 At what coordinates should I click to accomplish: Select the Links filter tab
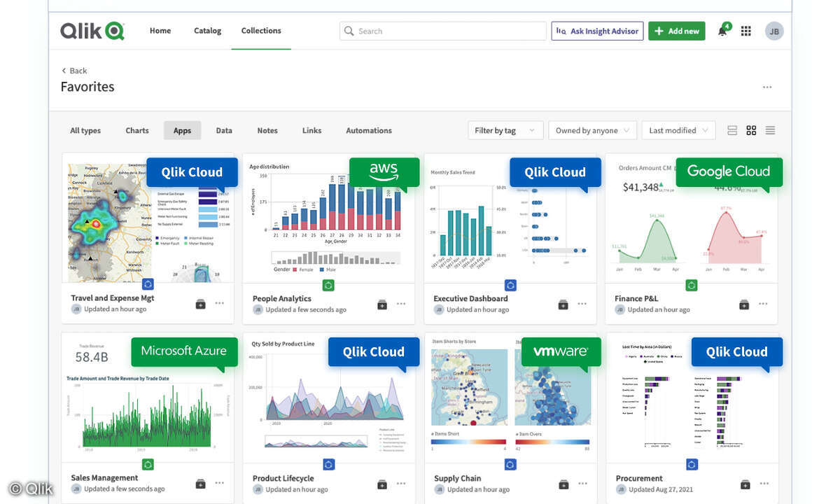point(312,130)
